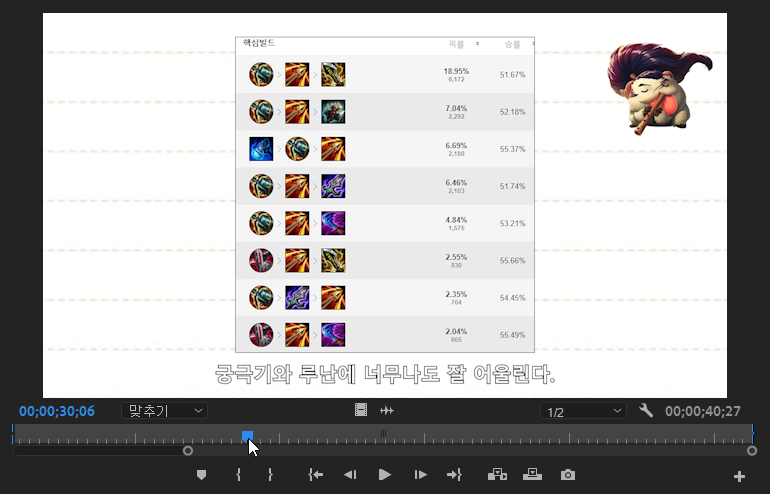This screenshot has width=770, height=494.
Task: Click the third item icon in 7.04% row
Action: click(333, 112)
